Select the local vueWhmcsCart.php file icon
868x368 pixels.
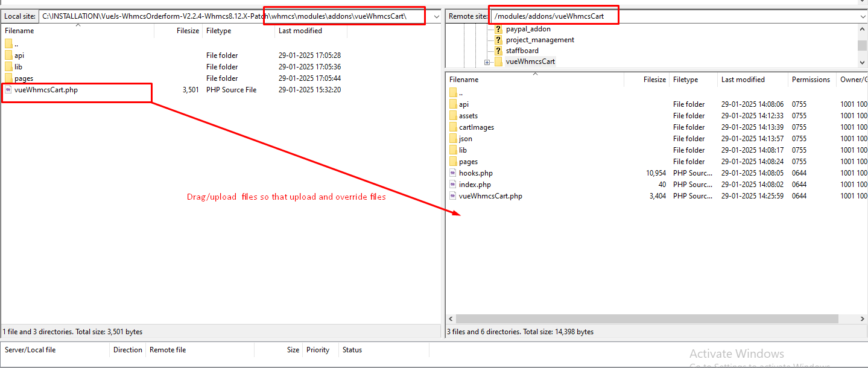8,90
